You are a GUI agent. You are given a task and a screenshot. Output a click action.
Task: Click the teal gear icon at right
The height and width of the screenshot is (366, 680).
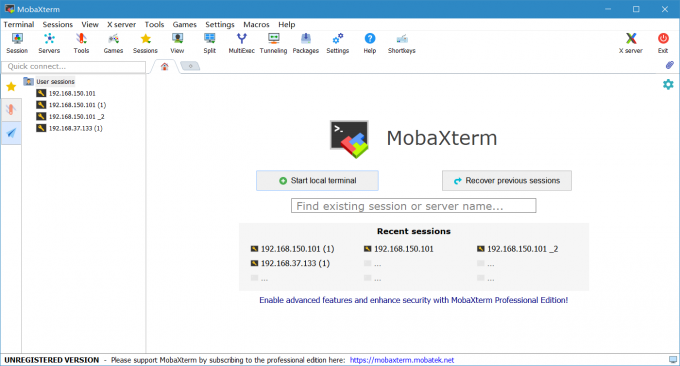tap(668, 84)
